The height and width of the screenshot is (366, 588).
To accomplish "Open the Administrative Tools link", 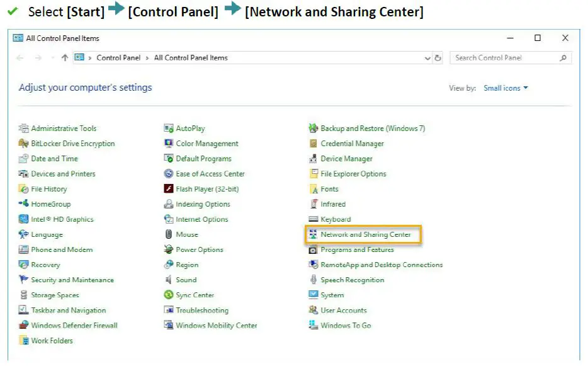I will [64, 129].
